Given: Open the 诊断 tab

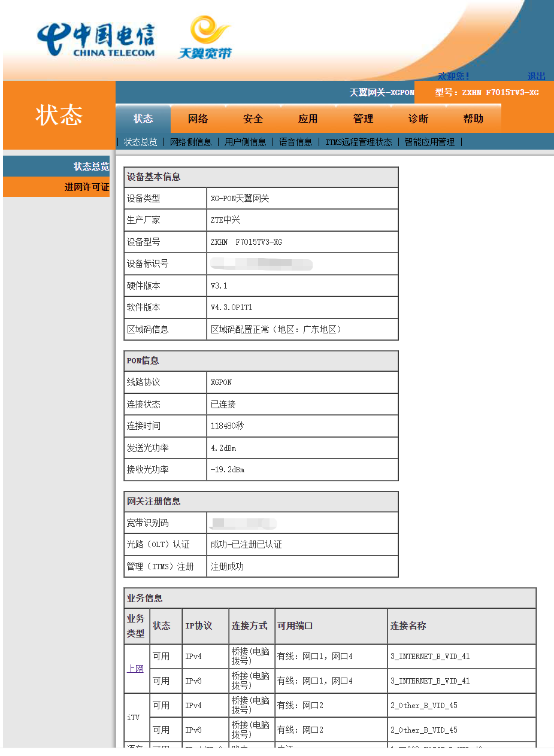Looking at the screenshot, I should 418,119.
